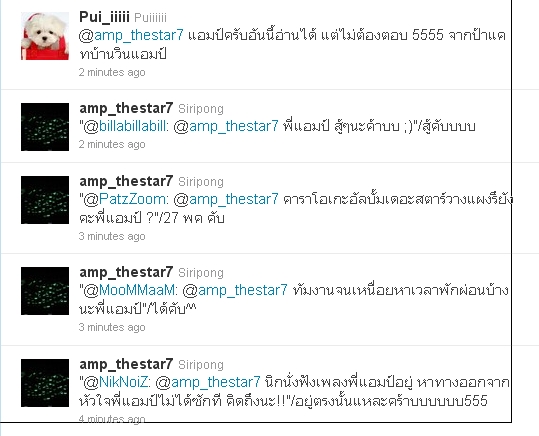Image resolution: width=539 pixels, height=436 pixels.
Task: Click amp_thestar7 username above PatzZoom tweet
Action: (126, 181)
